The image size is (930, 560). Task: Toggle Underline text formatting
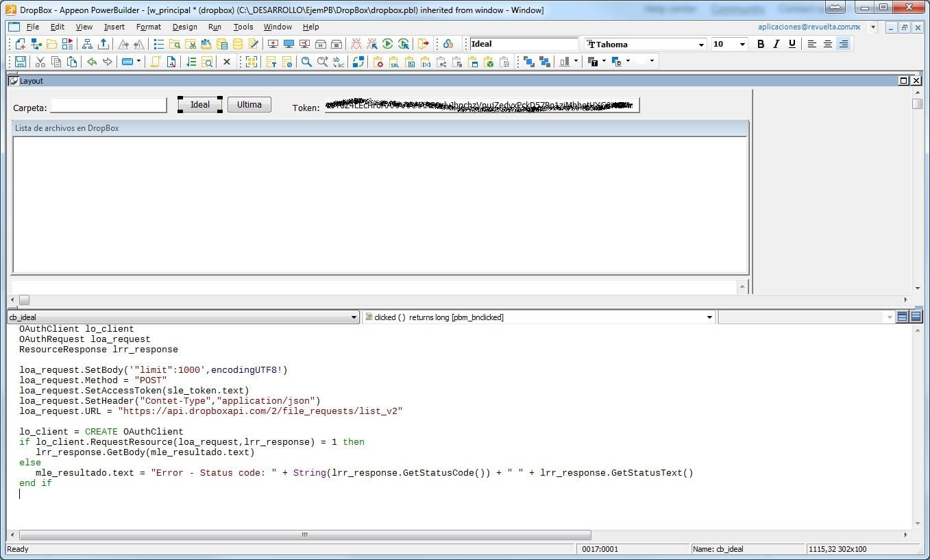(x=792, y=44)
